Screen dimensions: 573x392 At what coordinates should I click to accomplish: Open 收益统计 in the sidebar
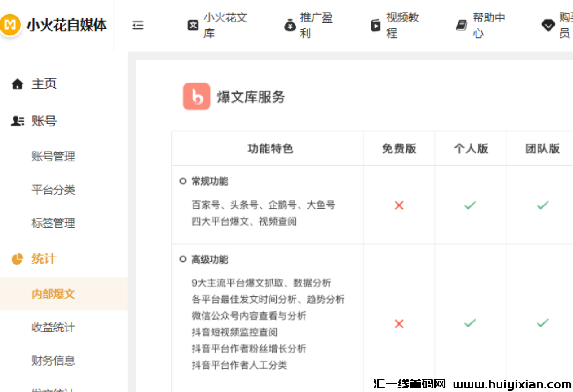[x=53, y=327]
